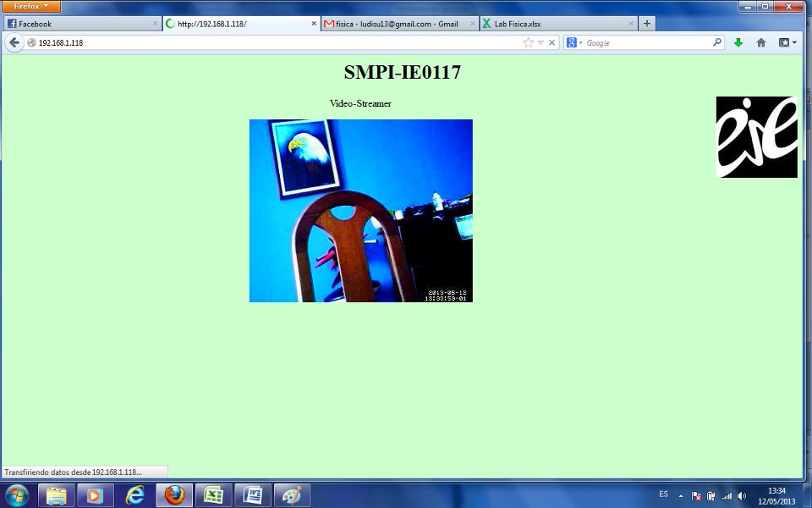Expand the bookmarks menu button dropdown
812x508 pixels.
point(787,42)
